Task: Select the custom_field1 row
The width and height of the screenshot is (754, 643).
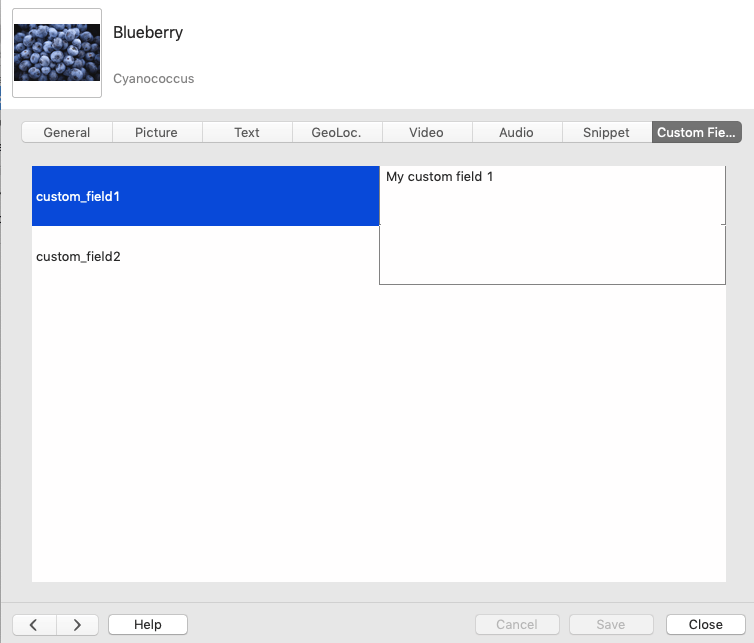Action: point(205,196)
